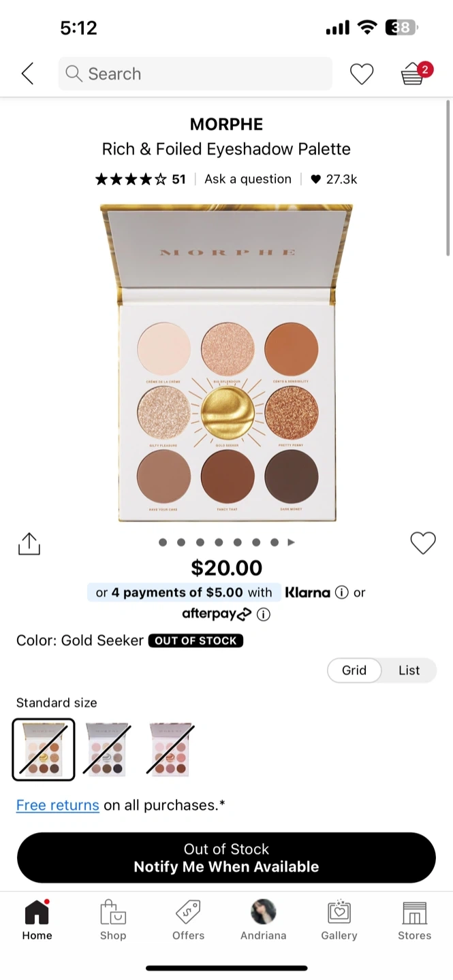This screenshot has height=980, width=453.
Task: Switch swatch view to Grid
Action: click(x=354, y=670)
